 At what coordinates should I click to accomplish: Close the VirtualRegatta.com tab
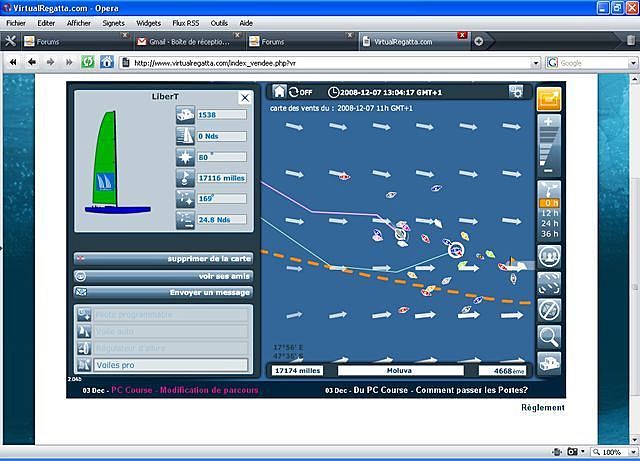click(x=462, y=36)
